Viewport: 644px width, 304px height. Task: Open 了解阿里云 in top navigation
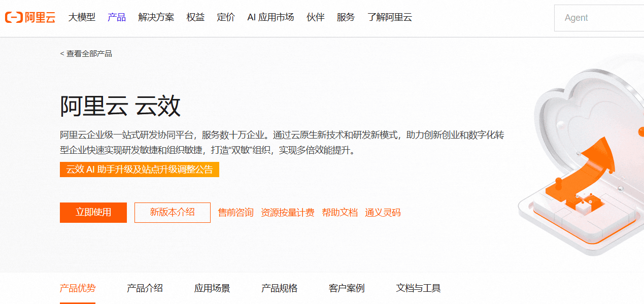click(390, 17)
